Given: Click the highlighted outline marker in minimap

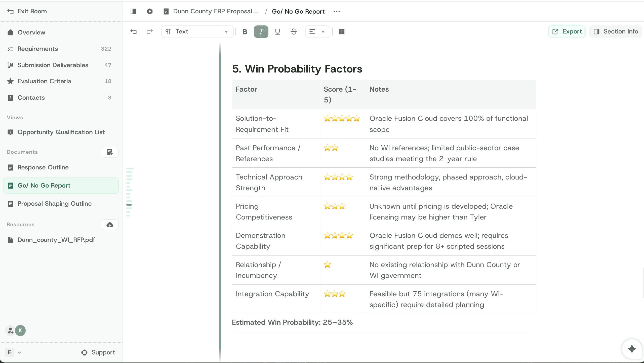Looking at the screenshot, I should point(129,205).
